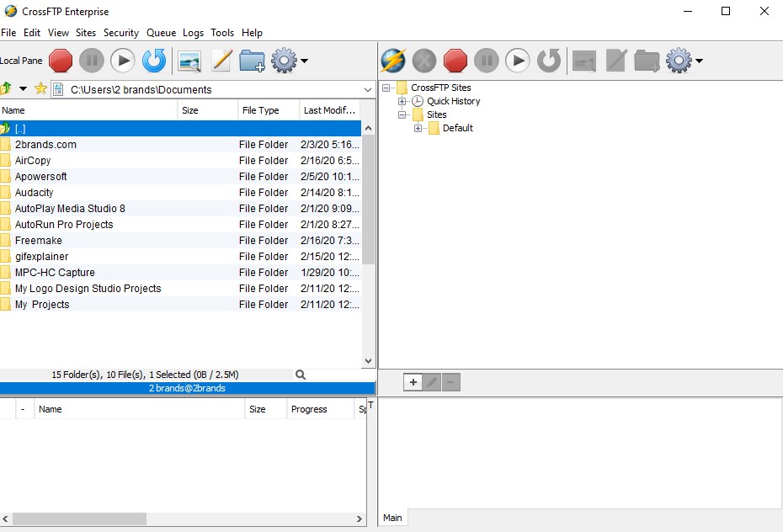The height and width of the screenshot is (532, 783).
Task: Open the Help menu
Action: click(x=253, y=33)
